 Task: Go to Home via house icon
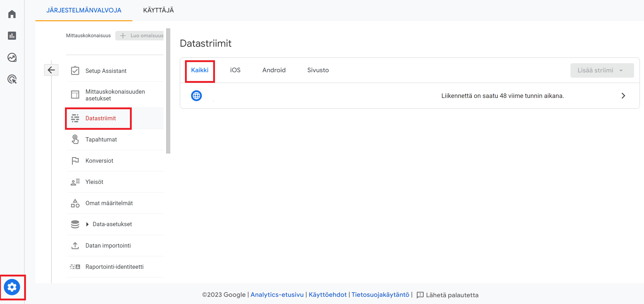[x=12, y=14]
